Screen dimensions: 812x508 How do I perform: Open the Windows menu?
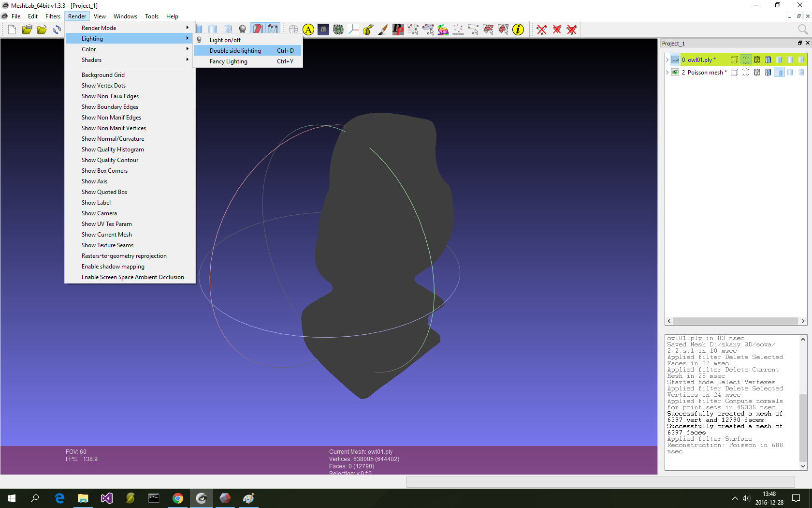click(x=125, y=16)
